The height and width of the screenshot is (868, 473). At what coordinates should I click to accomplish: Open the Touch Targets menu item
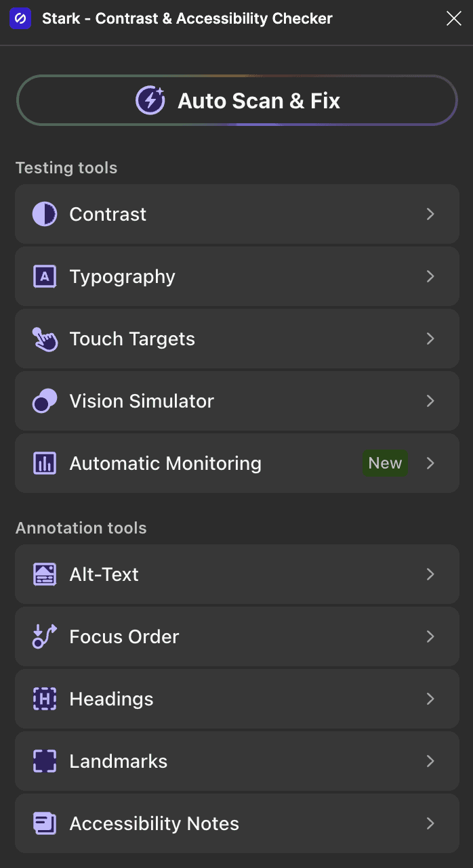pos(237,339)
